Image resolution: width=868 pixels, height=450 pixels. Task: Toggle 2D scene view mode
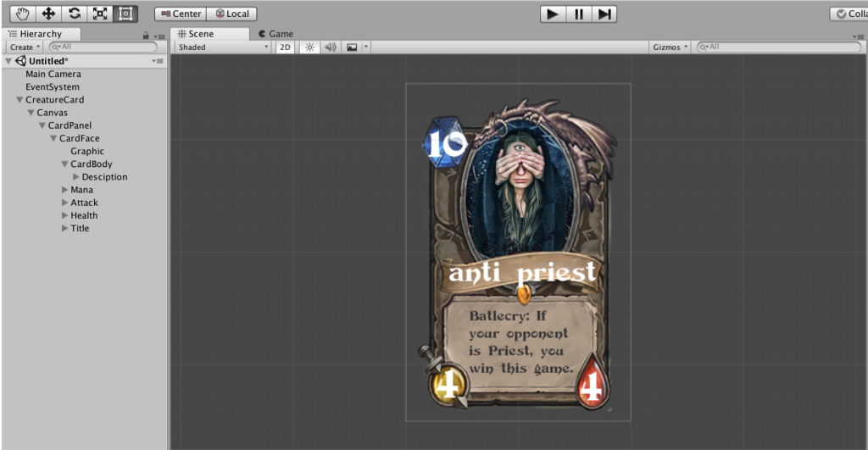click(285, 47)
